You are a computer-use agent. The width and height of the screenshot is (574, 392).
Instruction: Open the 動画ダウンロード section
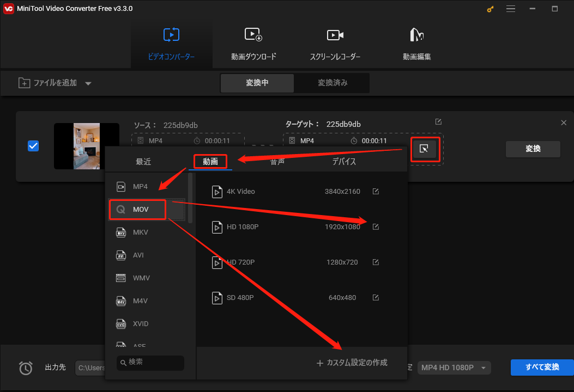253,42
